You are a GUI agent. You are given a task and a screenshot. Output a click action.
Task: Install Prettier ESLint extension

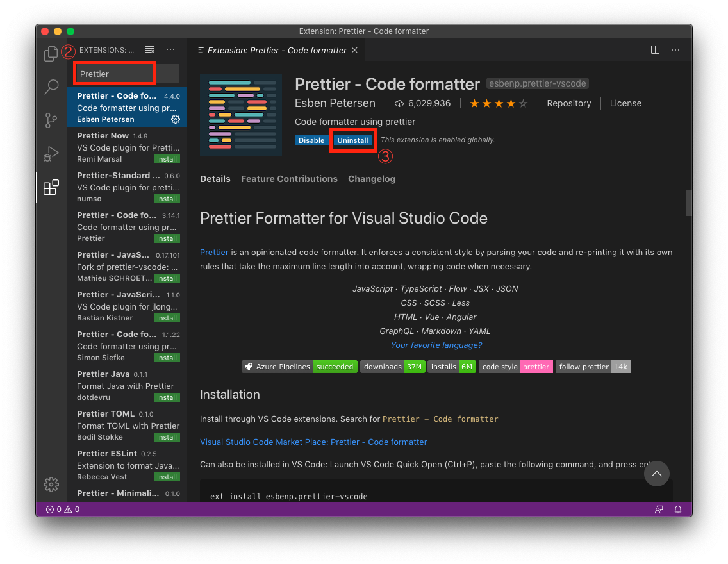[x=167, y=477]
